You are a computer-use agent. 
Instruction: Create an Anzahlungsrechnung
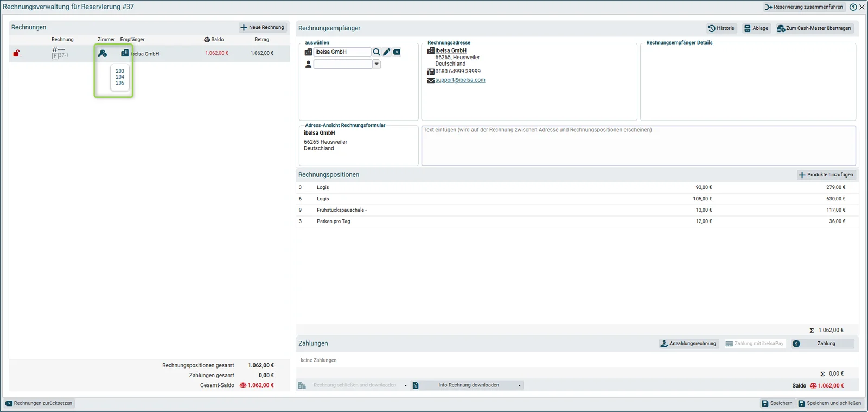[x=689, y=344]
